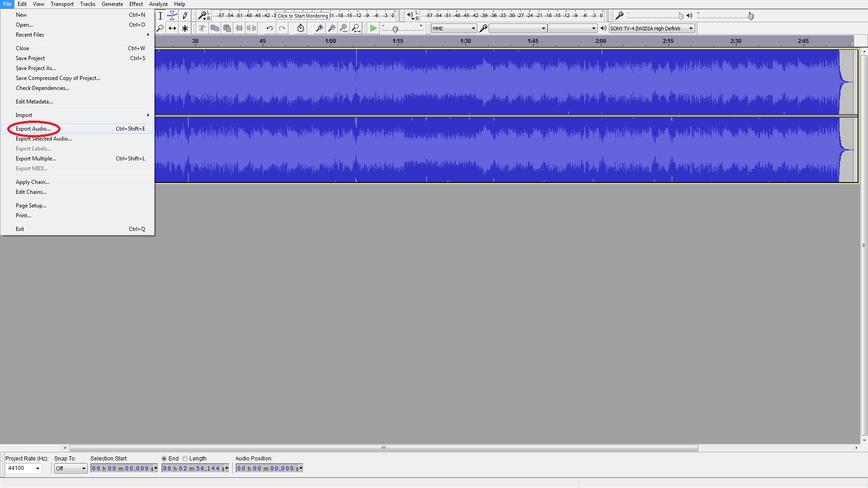Image resolution: width=868 pixels, height=488 pixels.
Task: Open the Effect menu
Action: click(136, 4)
